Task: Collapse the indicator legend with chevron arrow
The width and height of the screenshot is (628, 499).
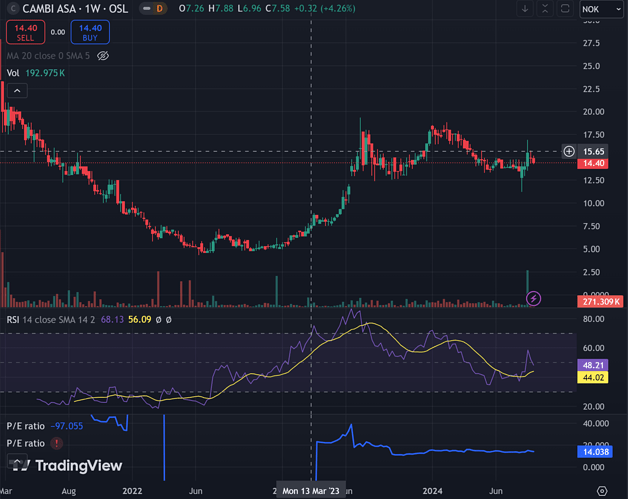Action: click(17, 90)
